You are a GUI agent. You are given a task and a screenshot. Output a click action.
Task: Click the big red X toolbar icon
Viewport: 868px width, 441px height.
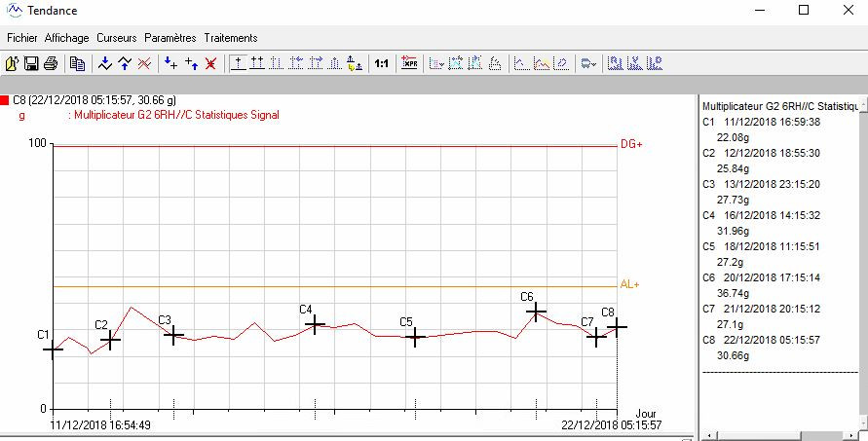[210, 63]
